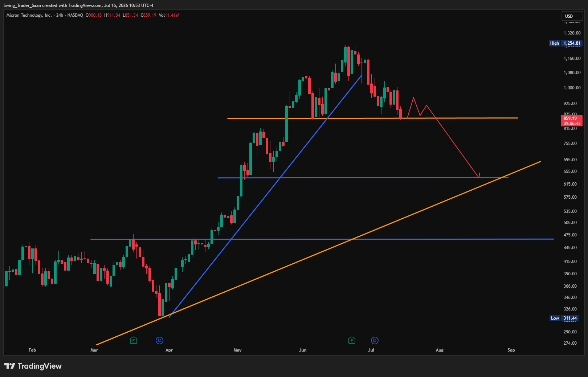Click the 655.00 price axis label
Image resolution: width=588 pixels, height=377 pixels.
pyautogui.click(x=570, y=171)
